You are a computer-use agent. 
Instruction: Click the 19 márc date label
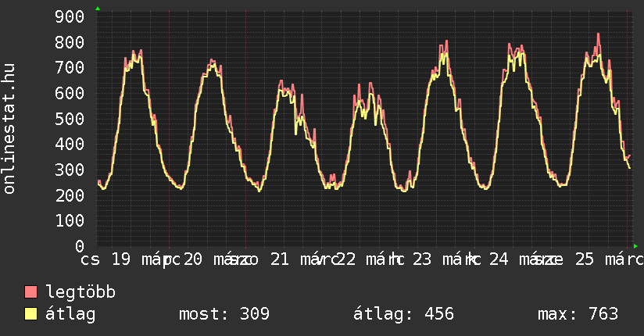click(x=141, y=259)
